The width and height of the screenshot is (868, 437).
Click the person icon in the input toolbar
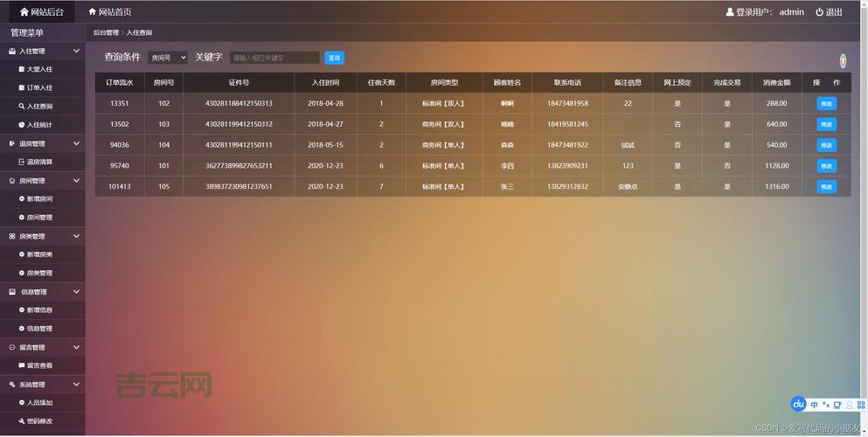point(849,405)
